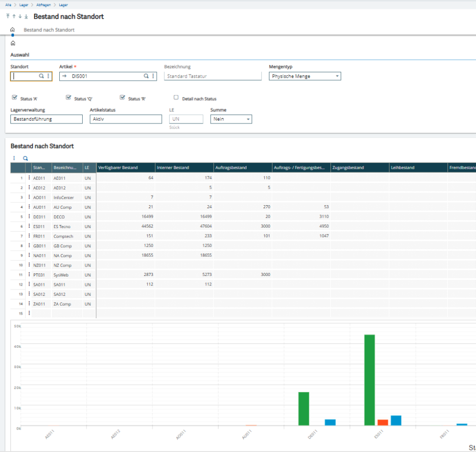Image resolution: width=476 pixels, height=452 pixels.
Task: Open actions menu of Standort field
Action: 48,76
